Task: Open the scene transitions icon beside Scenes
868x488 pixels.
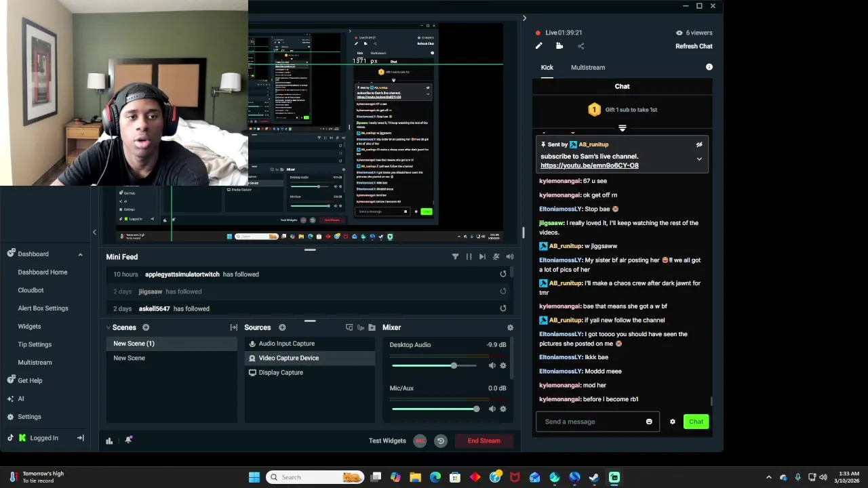Action: tap(234, 327)
